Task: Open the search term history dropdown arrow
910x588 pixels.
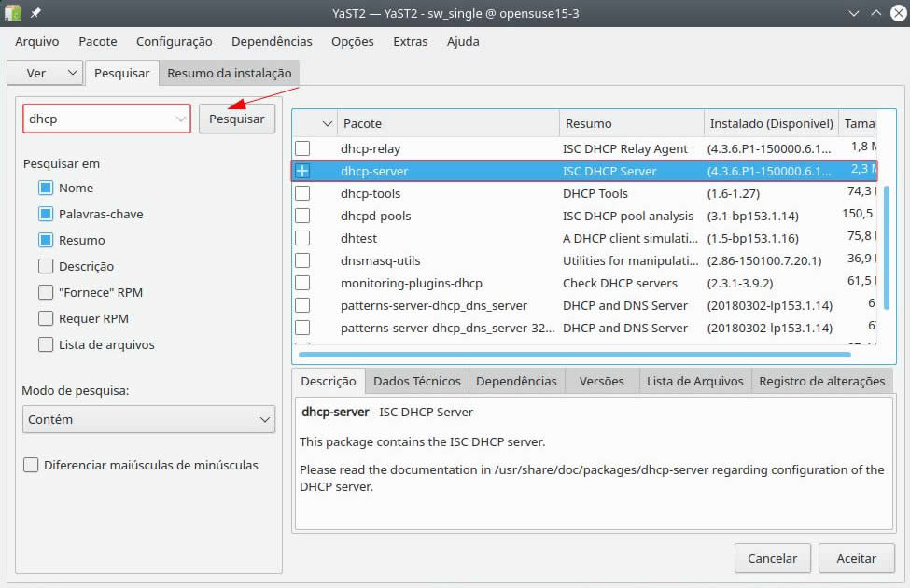Action: pyautogui.click(x=180, y=119)
